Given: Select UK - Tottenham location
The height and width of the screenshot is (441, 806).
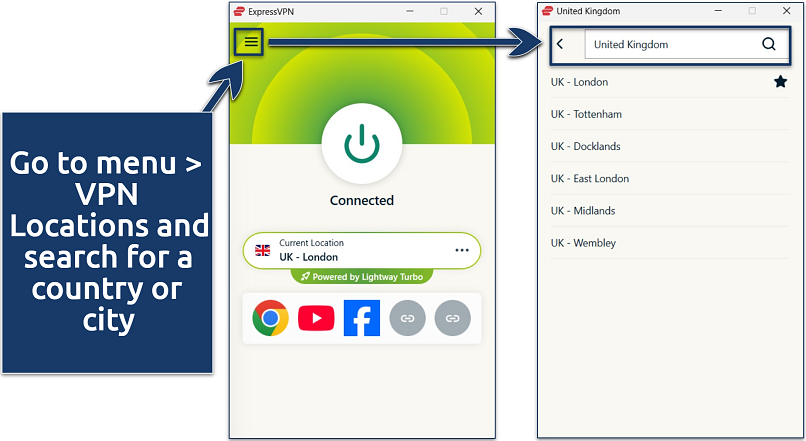Looking at the screenshot, I should [670, 114].
